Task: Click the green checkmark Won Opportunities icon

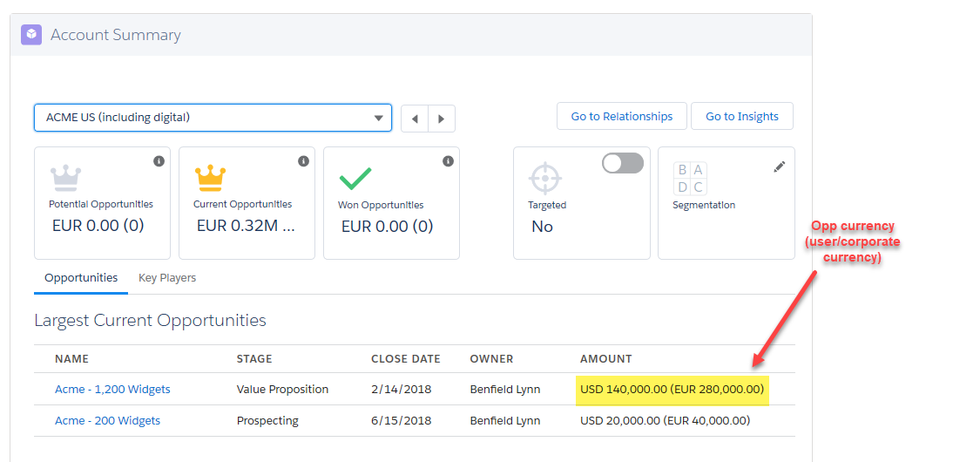Action: pyautogui.click(x=355, y=179)
